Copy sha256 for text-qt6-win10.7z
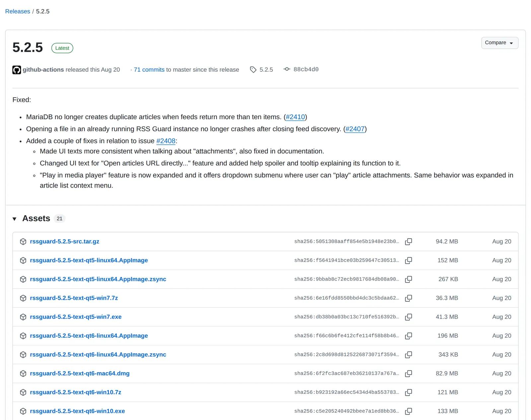This screenshot has width=531, height=420. click(x=409, y=392)
